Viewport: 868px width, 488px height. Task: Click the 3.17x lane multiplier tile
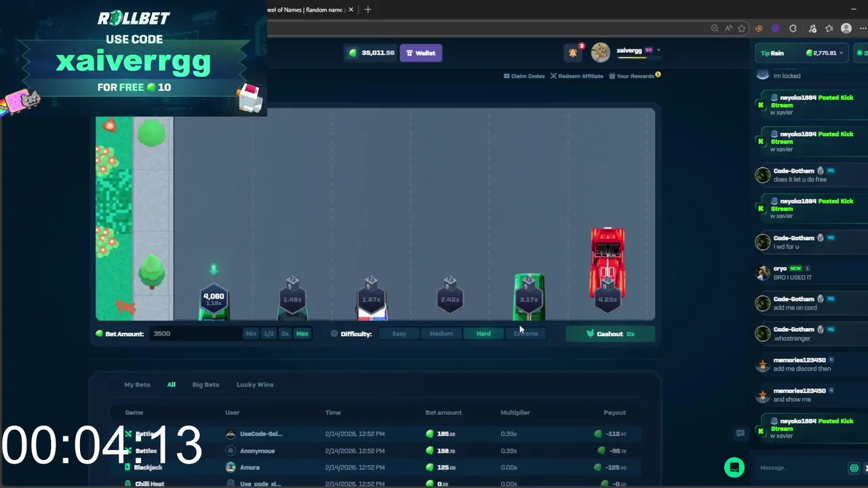(528, 298)
